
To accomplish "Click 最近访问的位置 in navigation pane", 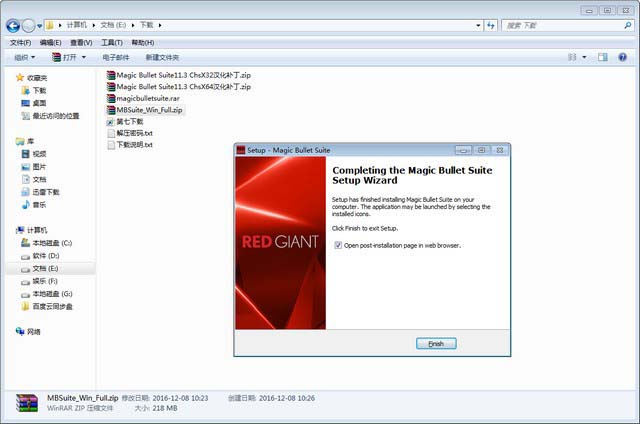I will (50, 116).
